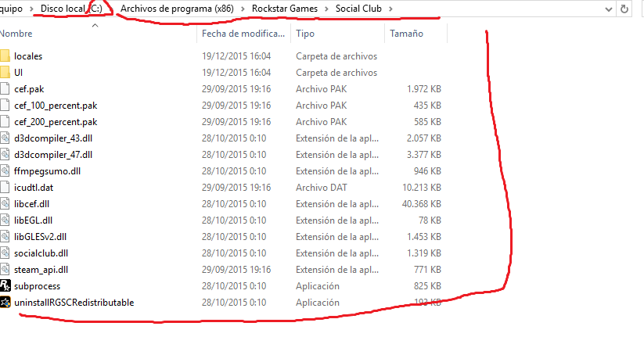Click the 10.213 KB size of icudtl.dat
Viewport: 644px width, 337px height.
point(422,188)
